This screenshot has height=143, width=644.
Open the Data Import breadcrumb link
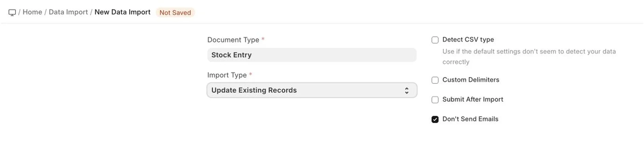tap(68, 12)
